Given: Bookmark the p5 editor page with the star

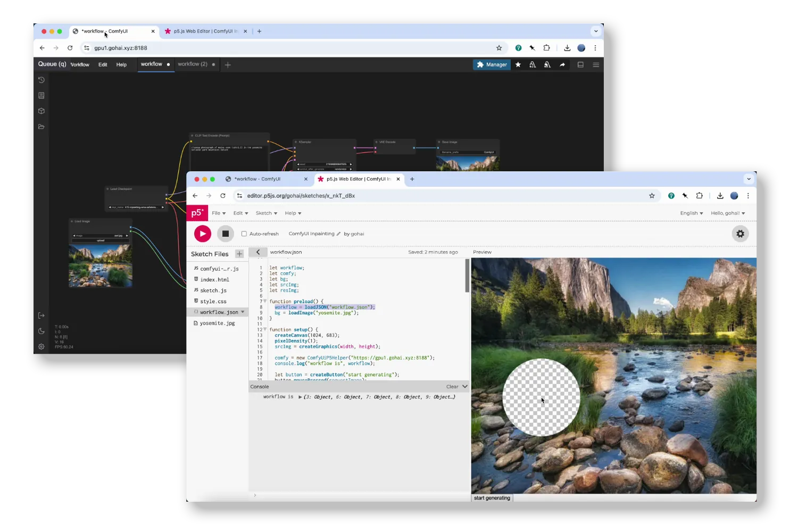Looking at the screenshot, I should pos(652,196).
